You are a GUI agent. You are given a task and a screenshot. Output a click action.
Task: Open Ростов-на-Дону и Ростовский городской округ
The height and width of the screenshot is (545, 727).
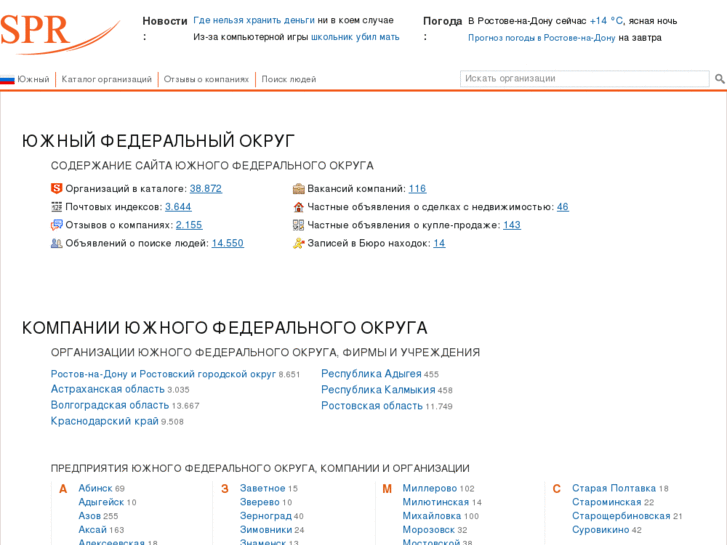click(163, 374)
